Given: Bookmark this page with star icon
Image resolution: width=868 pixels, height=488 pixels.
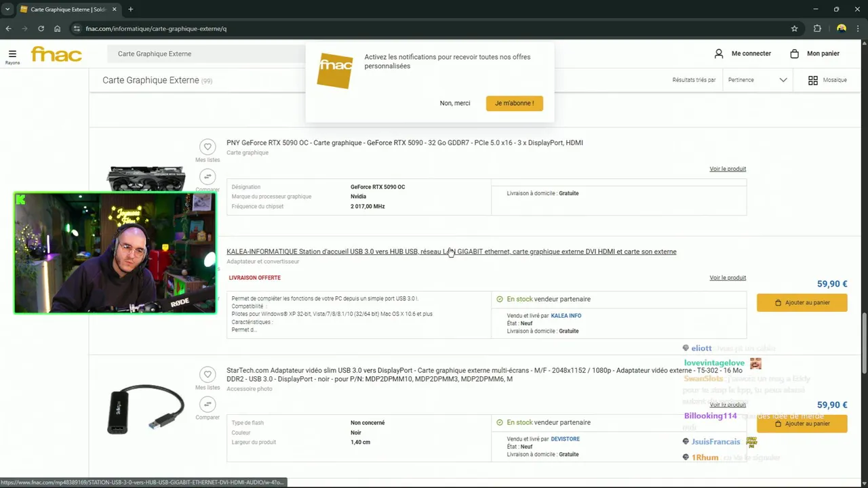Looking at the screenshot, I should click(794, 28).
